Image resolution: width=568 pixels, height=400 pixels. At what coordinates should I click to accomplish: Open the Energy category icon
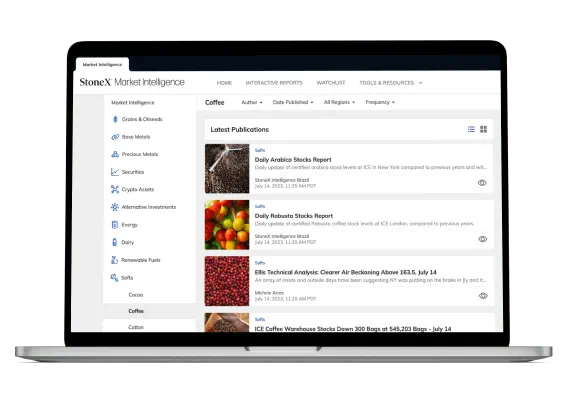115,225
